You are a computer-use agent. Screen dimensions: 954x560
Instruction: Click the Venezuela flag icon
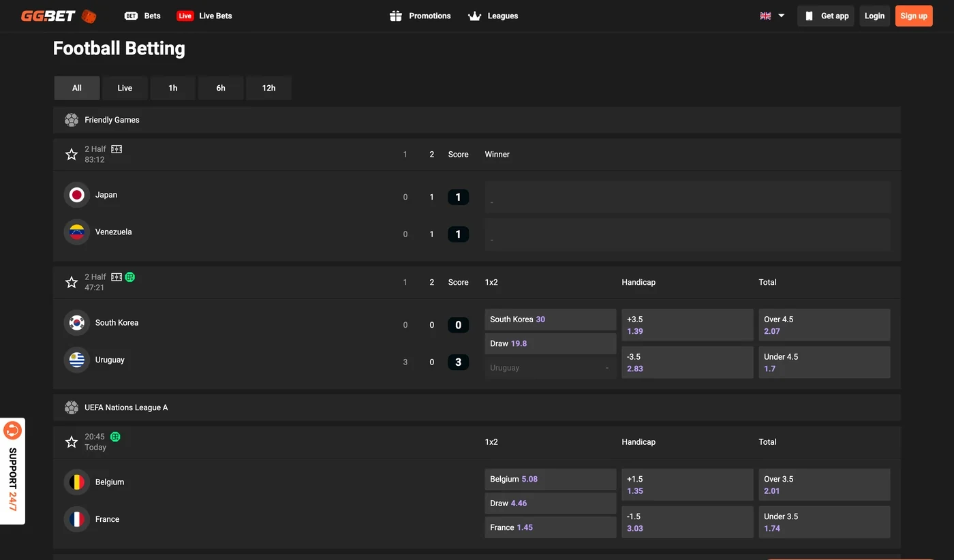coord(77,232)
